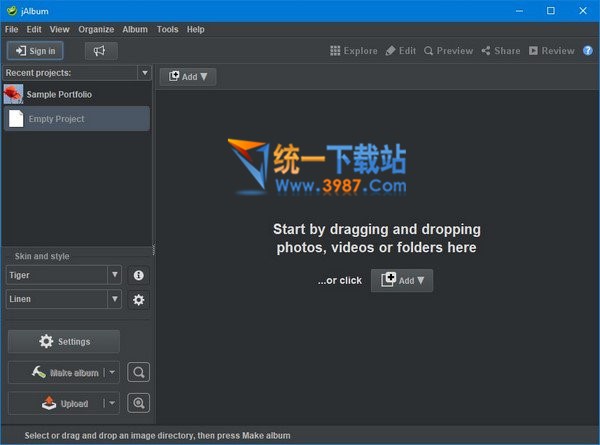Viewport: 600px width, 445px height.
Task: Expand the Upload dropdown arrow
Action: (x=112, y=403)
